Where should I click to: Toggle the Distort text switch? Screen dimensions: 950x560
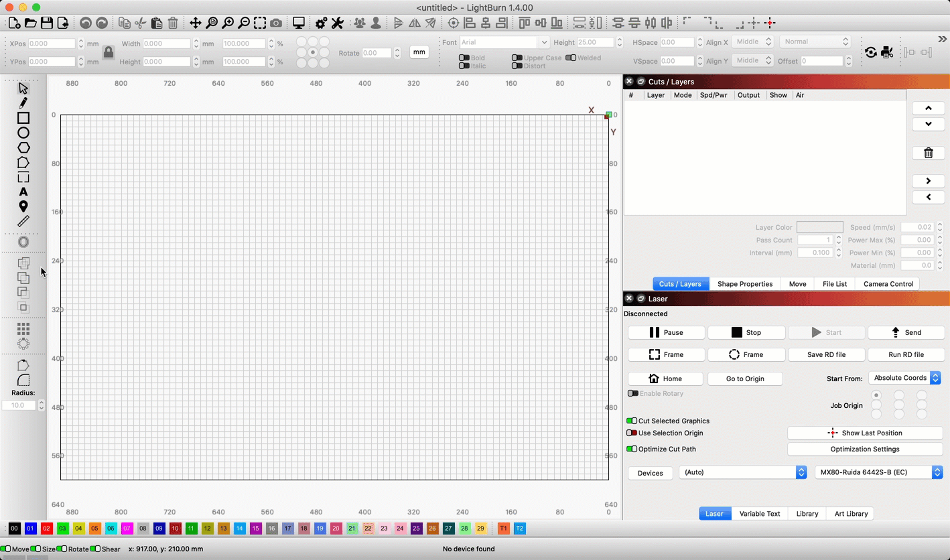coord(517,66)
